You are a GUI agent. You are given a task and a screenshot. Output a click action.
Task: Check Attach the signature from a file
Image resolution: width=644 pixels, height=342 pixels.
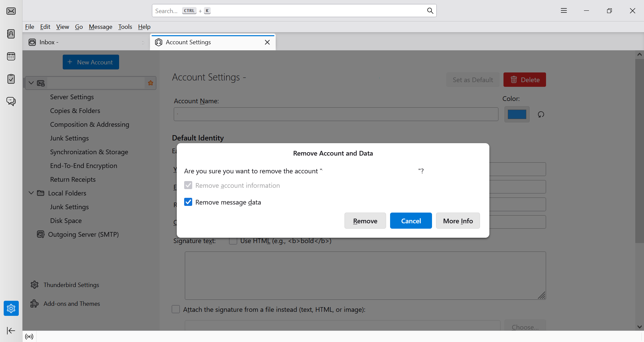[x=176, y=309]
